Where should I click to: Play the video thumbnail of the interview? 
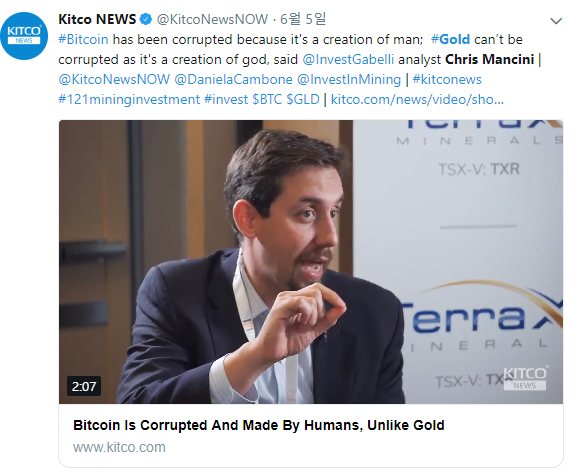click(x=311, y=261)
